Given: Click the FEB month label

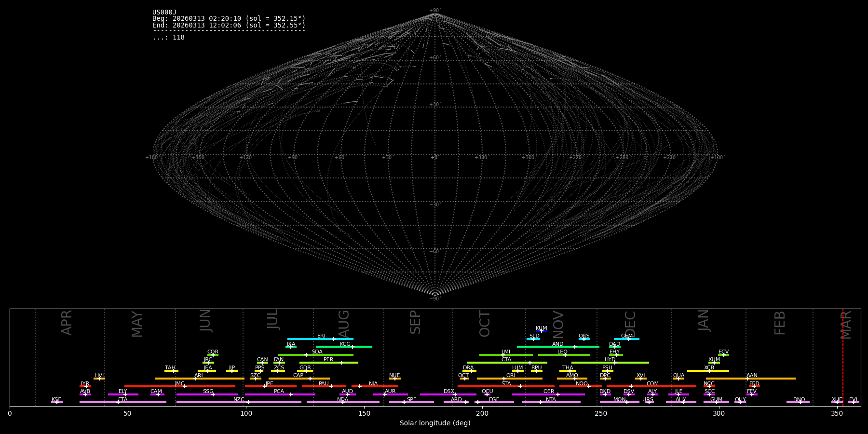Looking at the screenshot, I should [x=780, y=323].
